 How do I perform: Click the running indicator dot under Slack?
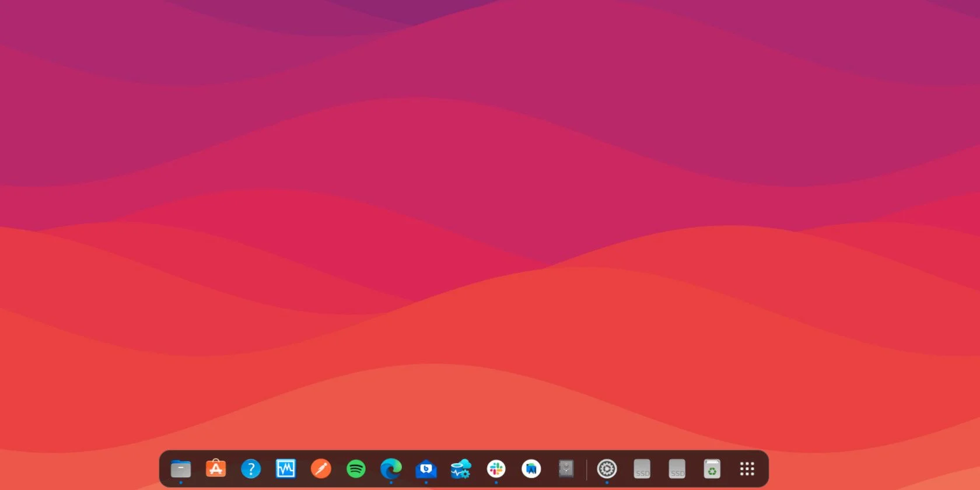click(x=496, y=482)
